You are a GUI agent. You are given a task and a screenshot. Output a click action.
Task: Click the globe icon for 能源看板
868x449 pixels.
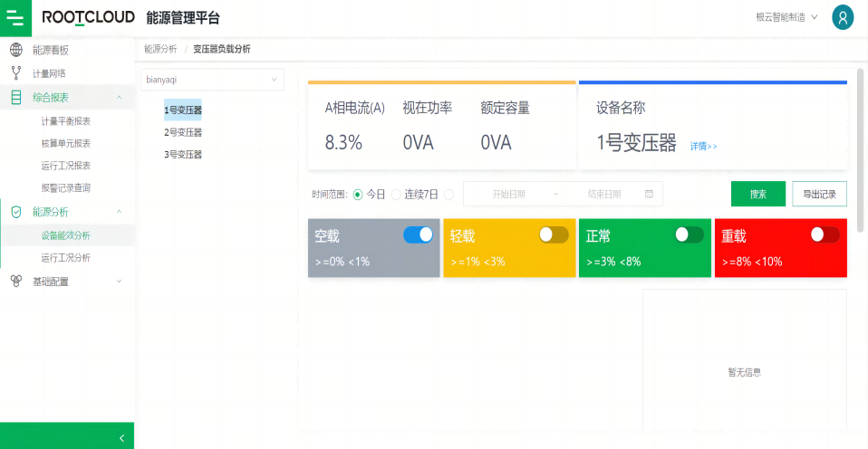[16, 50]
